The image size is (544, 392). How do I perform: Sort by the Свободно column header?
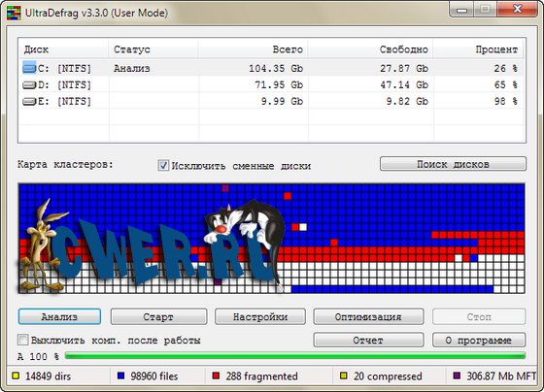pos(370,49)
